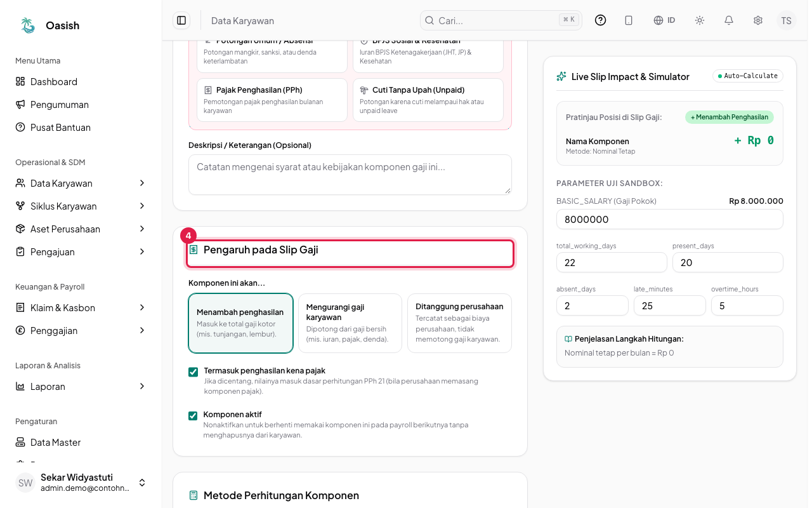The width and height of the screenshot is (812, 508).
Task: Expand the Penggajian menu chevron
Action: pyautogui.click(x=142, y=330)
